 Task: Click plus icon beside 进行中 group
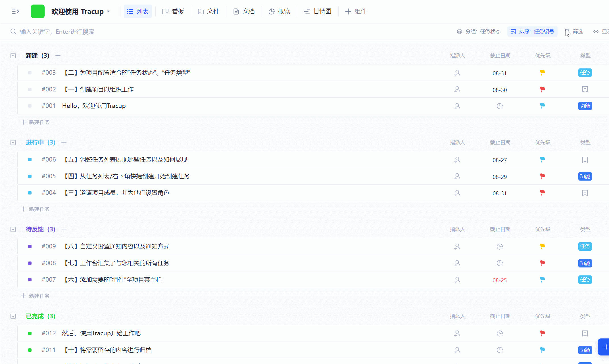click(x=64, y=142)
